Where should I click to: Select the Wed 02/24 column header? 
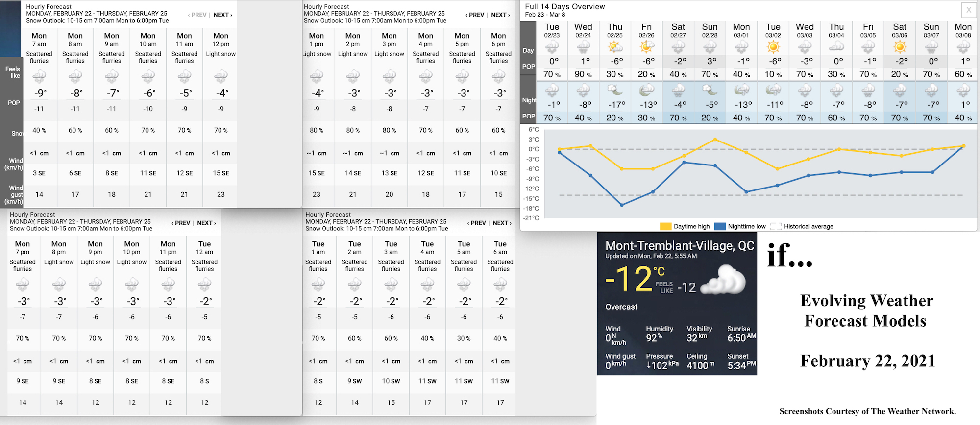[583, 30]
